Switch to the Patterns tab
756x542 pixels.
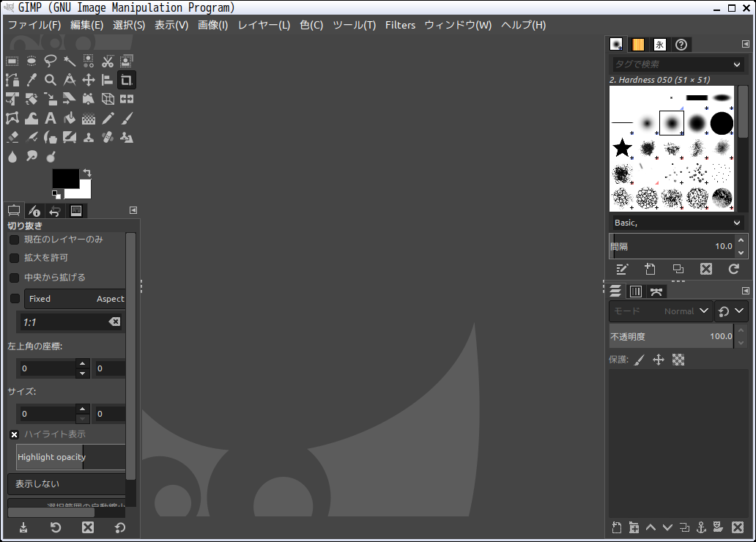click(x=638, y=45)
